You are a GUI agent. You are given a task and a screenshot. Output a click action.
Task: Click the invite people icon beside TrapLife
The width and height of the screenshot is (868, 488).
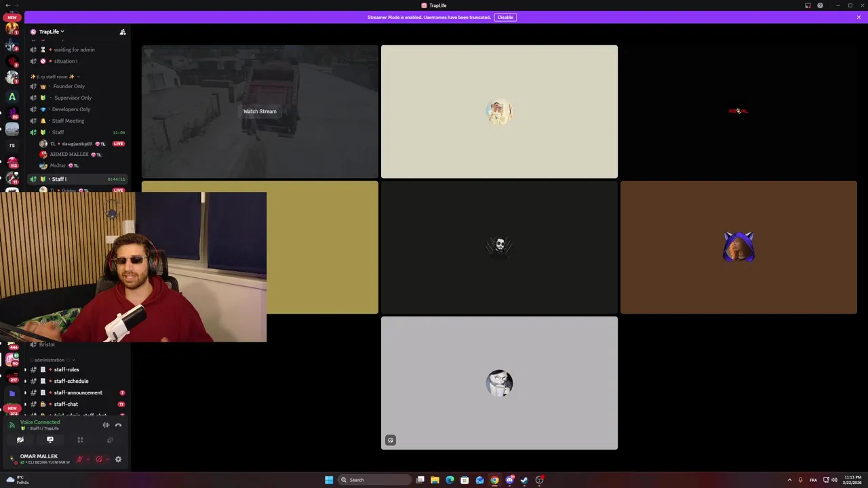tap(123, 32)
